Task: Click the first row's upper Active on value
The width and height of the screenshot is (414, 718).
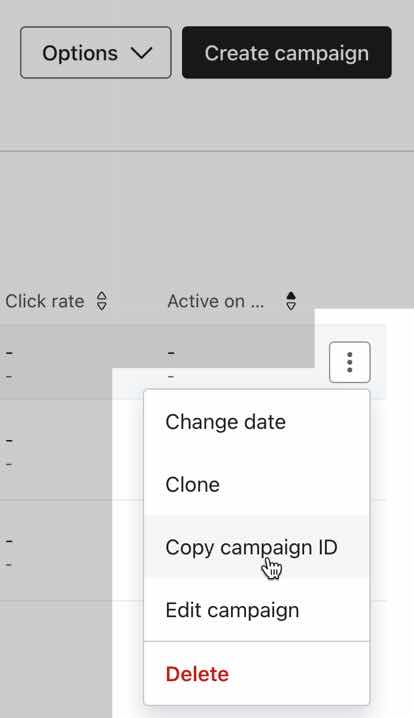Action: pyautogui.click(x=171, y=353)
